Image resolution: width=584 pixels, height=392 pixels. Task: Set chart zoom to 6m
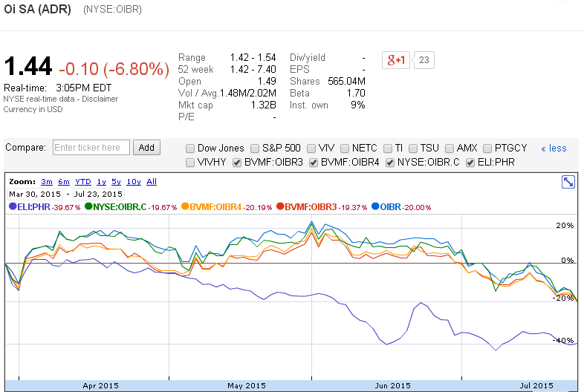click(64, 182)
